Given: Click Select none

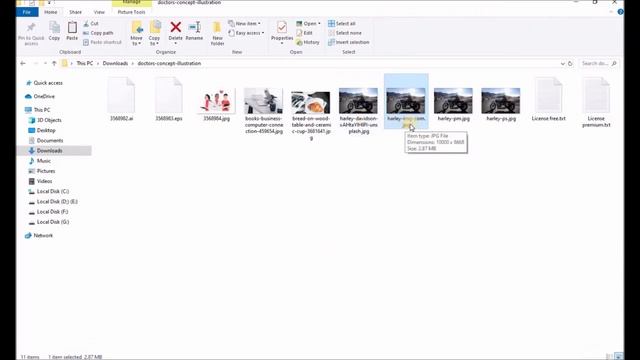Looking at the screenshot, I should pyautogui.click(x=345, y=33).
